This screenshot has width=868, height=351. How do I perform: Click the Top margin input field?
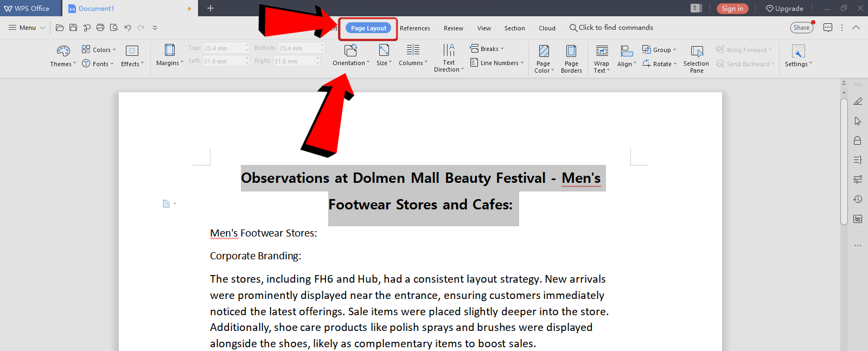point(224,48)
